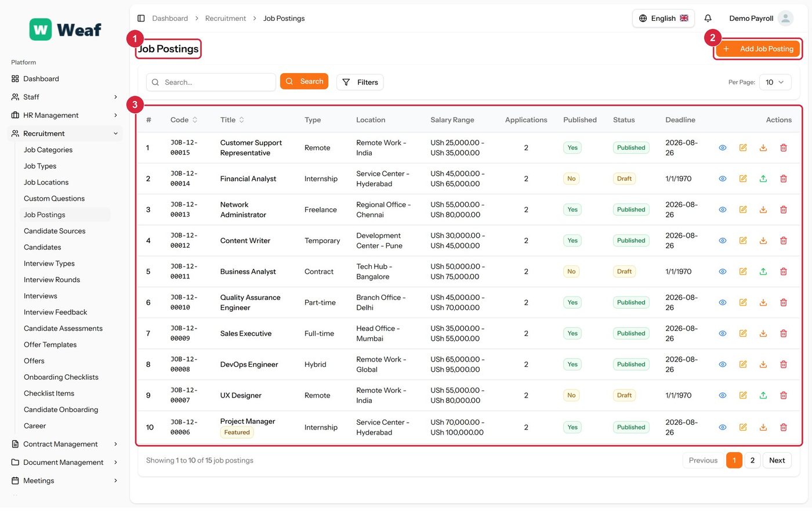
Task: Click the Demo Payroll user avatar
Action: [x=785, y=19]
